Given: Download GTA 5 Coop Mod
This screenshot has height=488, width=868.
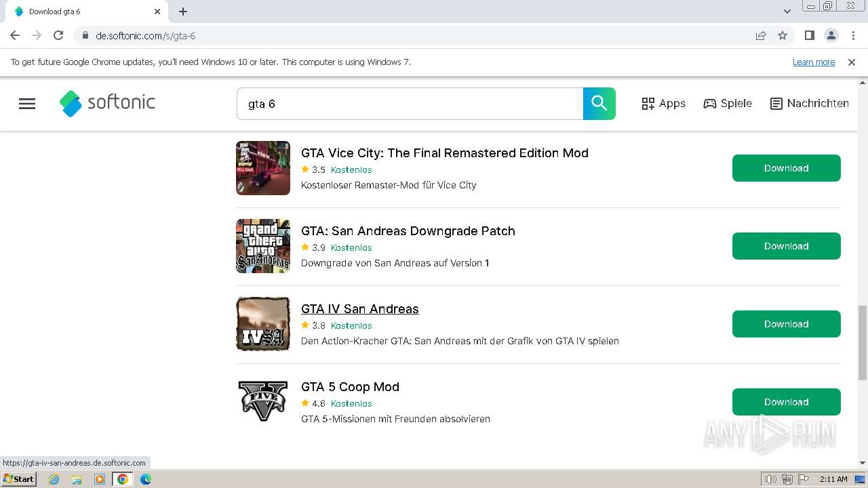Looking at the screenshot, I should (x=787, y=402).
